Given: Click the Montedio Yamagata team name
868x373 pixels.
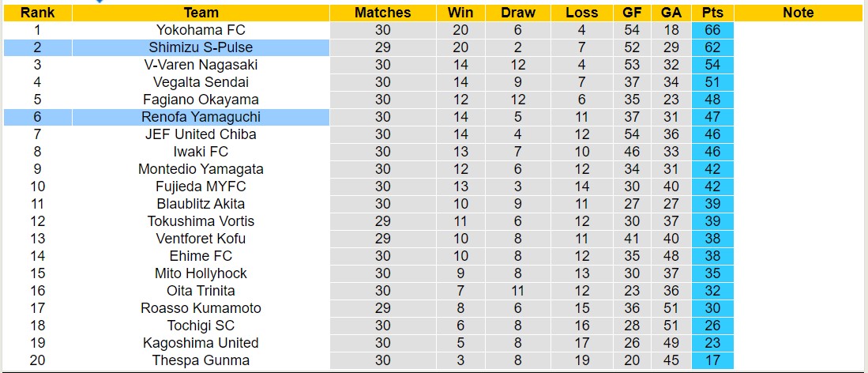Looking at the screenshot, I should [201, 169].
